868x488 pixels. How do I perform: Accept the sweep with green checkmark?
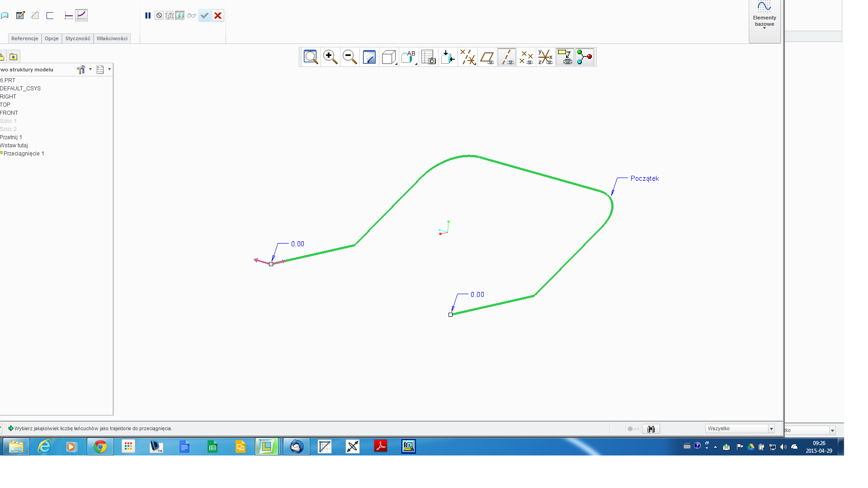pyautogui.click(x=204, y=15)
